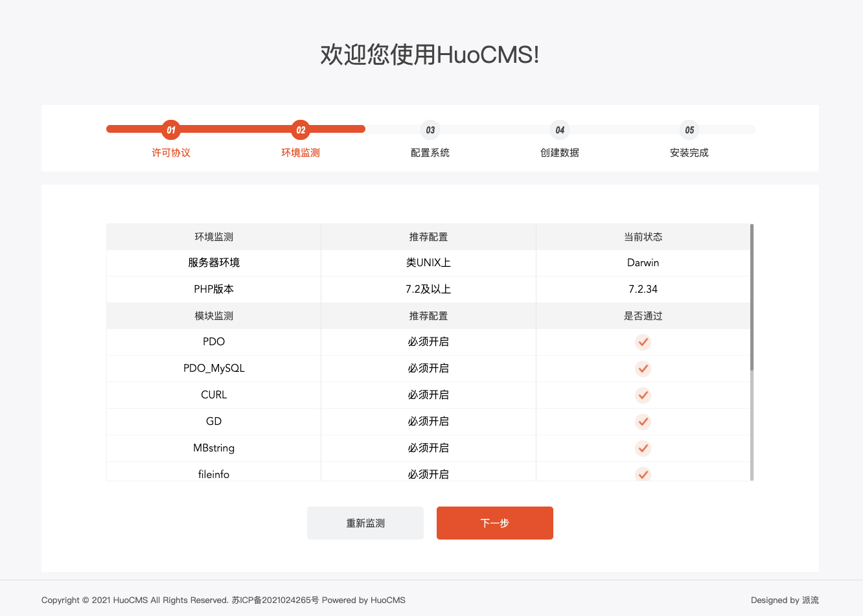Click the CURL module name
This screenshot has height=616, width=863.
tap(214, 395)
